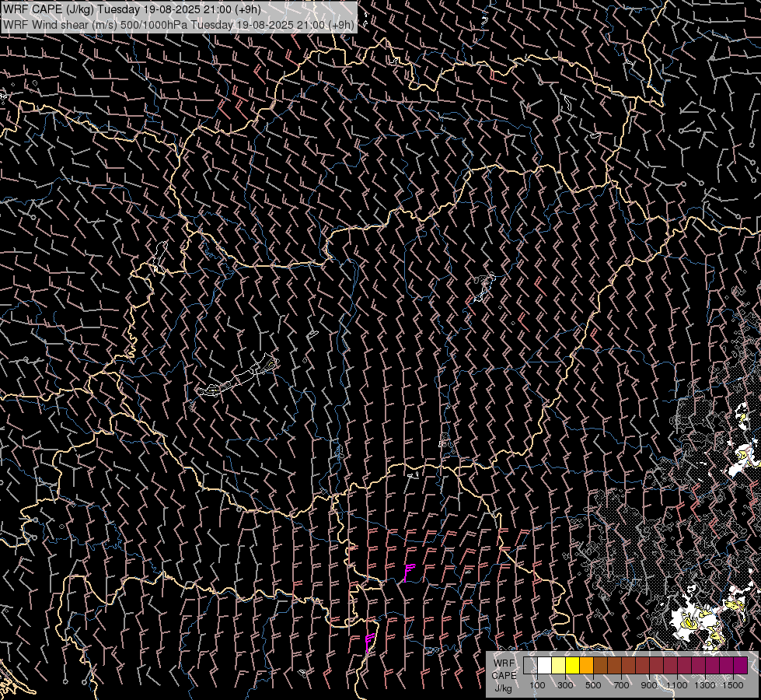
Task: Click the pale yellow CAPE legend swatch
Action: coord(559,665)
